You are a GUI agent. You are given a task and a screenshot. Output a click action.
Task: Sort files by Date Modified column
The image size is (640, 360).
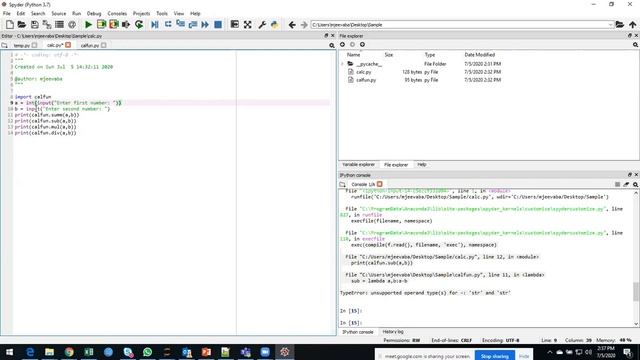pos(480,55)
